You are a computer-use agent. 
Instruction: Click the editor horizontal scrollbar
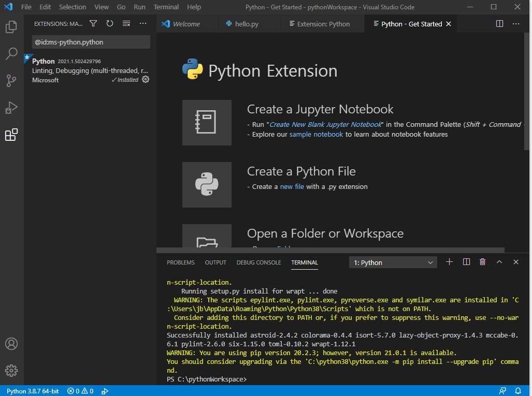click(x=330, y=250)
